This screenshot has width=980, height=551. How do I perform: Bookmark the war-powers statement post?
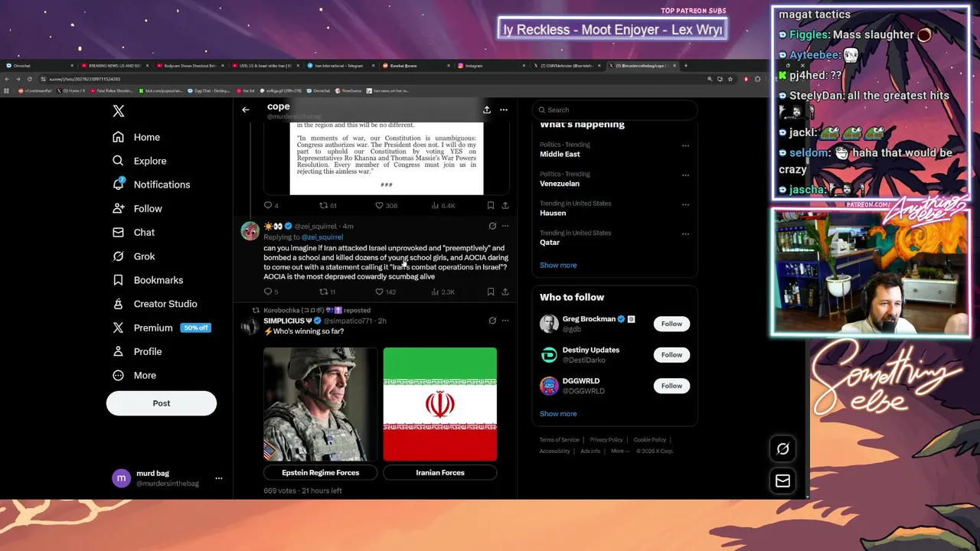click(491, 205)
